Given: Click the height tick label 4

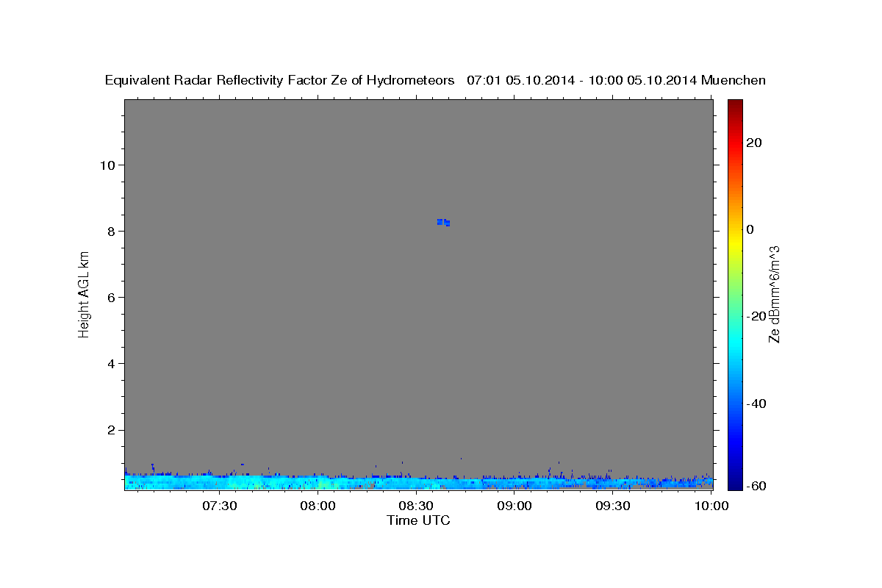Looking at the screenshot, I should pyautogui.click(x=110, y=363).
